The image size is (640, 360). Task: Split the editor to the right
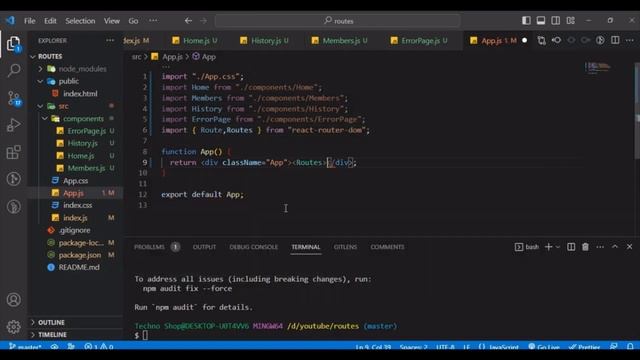(x=615, y=40)
